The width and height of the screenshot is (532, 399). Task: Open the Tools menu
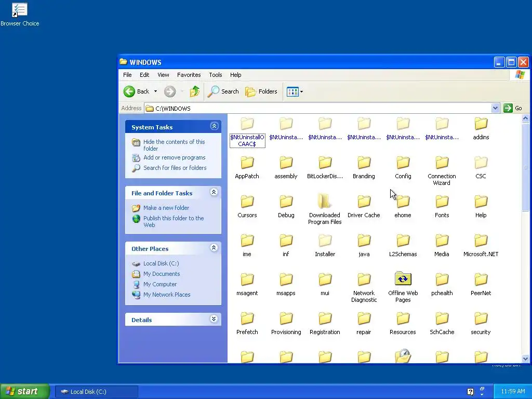[x=216, y=75]
